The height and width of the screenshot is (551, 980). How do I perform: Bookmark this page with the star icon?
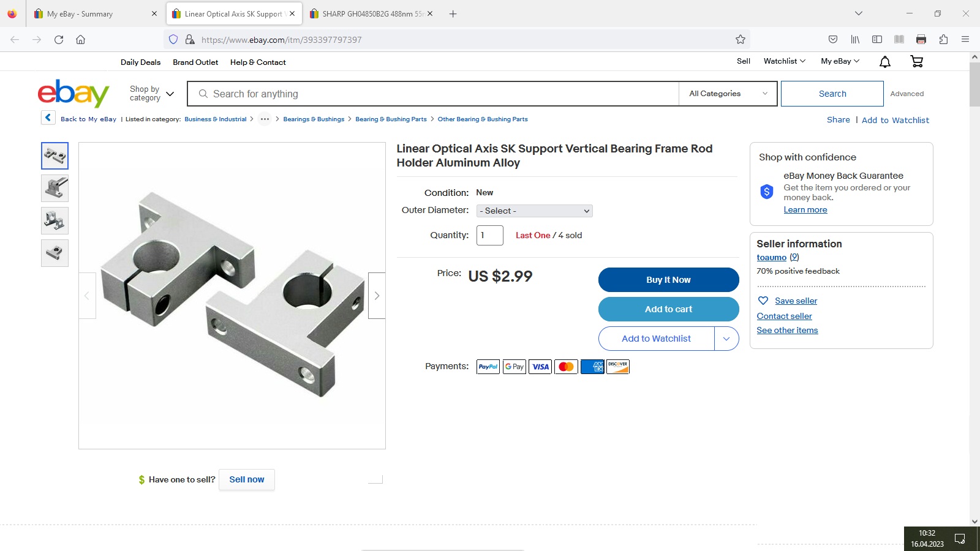pos(741,39)
